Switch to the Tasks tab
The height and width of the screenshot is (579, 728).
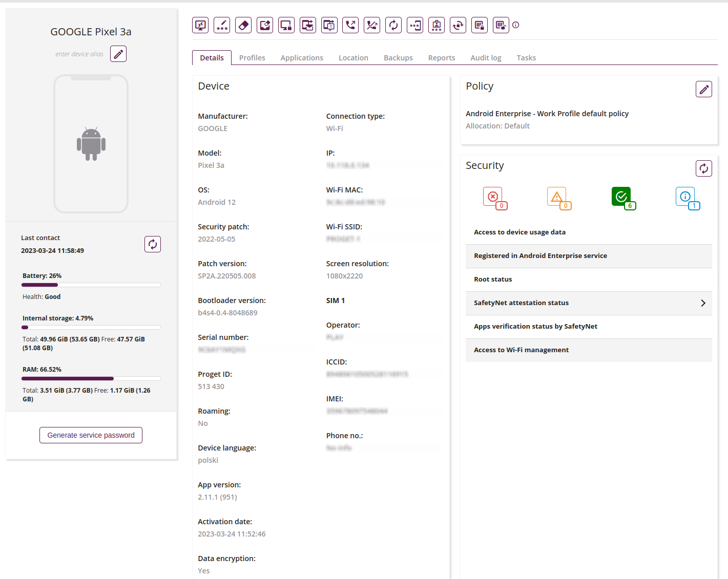click(x=526, y=58)
